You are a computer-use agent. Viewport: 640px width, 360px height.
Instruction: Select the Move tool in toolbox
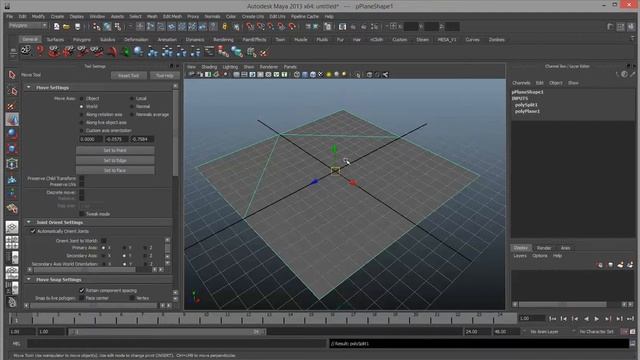click(x=12, y=119)
